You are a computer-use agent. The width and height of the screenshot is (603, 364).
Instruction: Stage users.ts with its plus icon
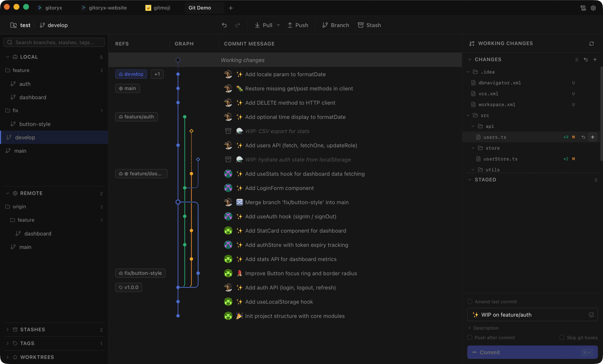(x=593, y=137)
